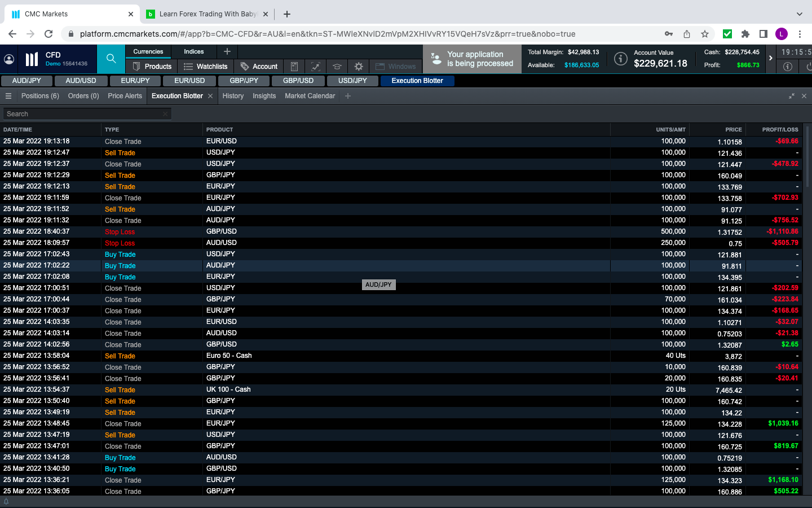The width and height of the screenshot is (812, 508).
Task: Shrink the panel with collapse arrows icon
Action: [792, 96]
